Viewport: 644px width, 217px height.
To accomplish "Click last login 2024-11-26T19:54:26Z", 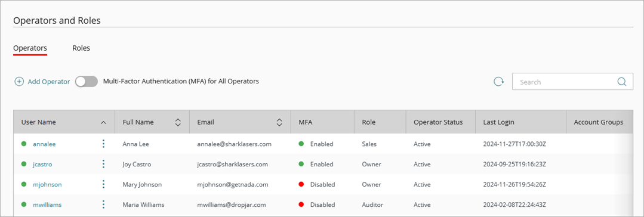I will click(514, 184).
